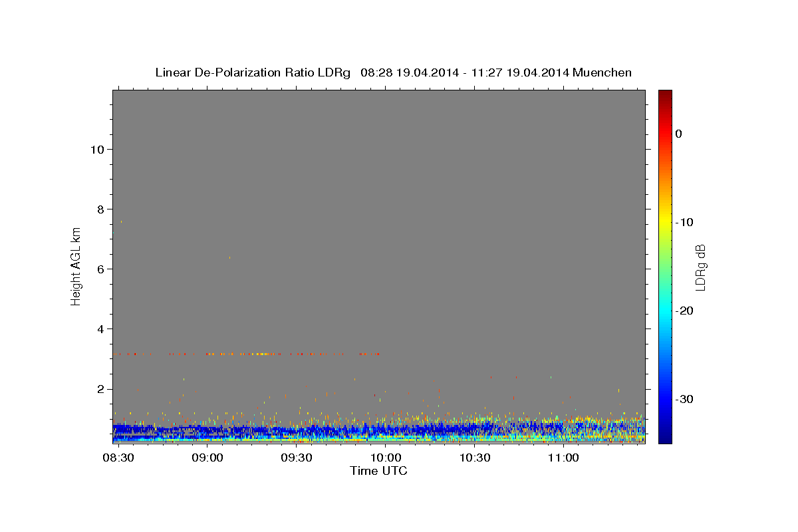Click the 08:30 time tick label
798x532 pixels.
pos(119,458)
